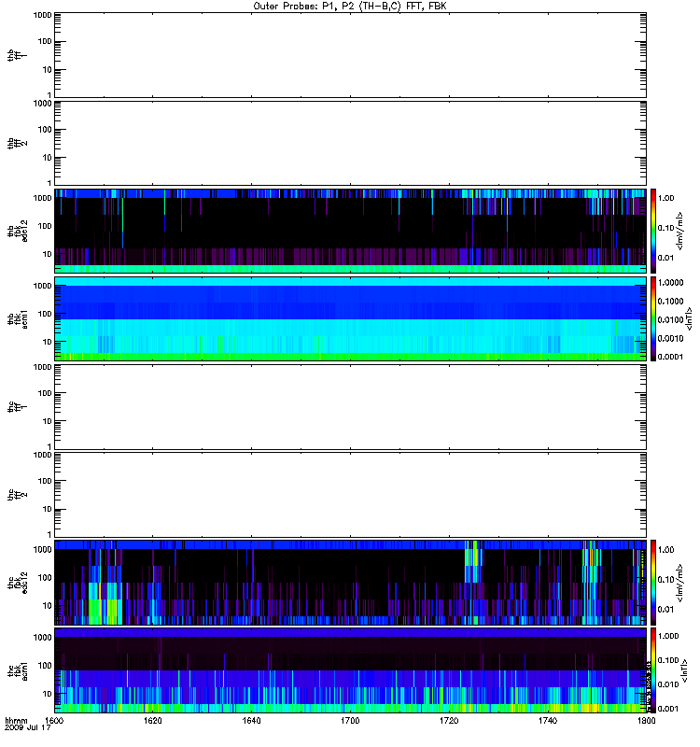Click the 1000 y-axis tick label of thc fbk scm1

(x=43, y=638)
